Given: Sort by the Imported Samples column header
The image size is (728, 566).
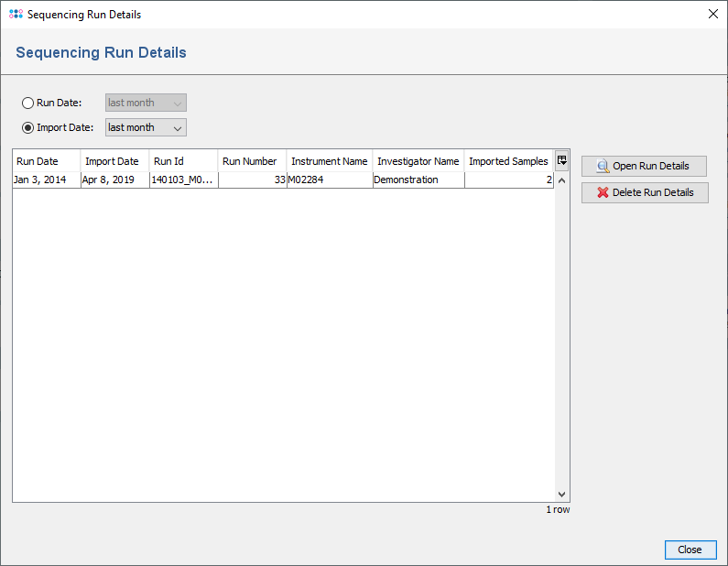Looking at the screenshot, I should [507, 161].
